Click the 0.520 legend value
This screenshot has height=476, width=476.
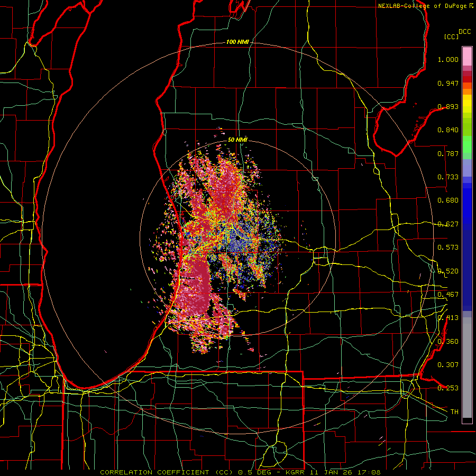point(448,271)
